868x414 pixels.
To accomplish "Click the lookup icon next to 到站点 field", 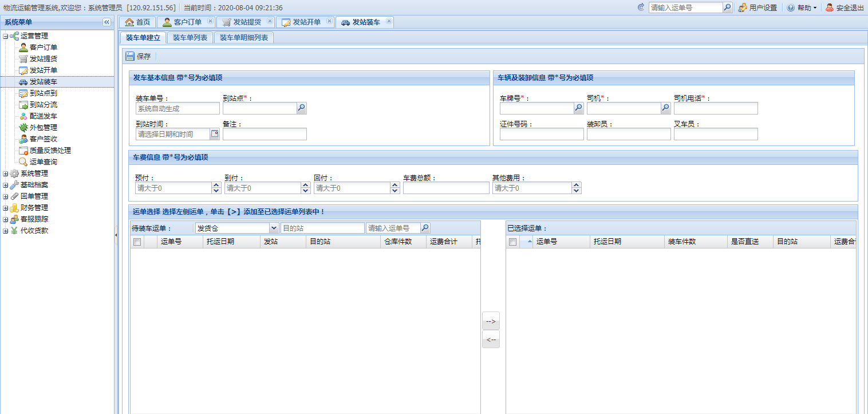I will click(302, 108).
